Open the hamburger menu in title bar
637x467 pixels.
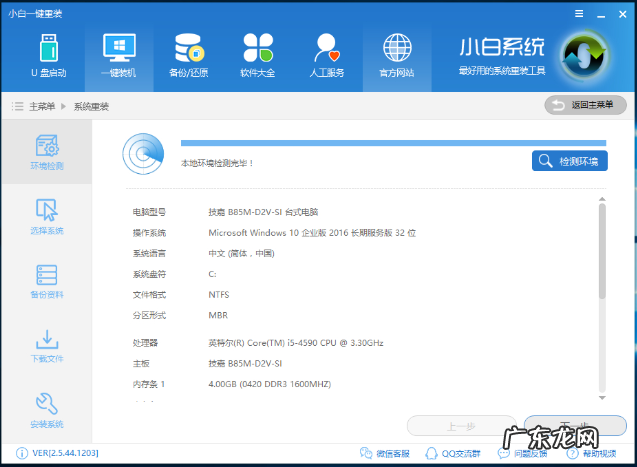pyautogui.click(x=579, y=14)
